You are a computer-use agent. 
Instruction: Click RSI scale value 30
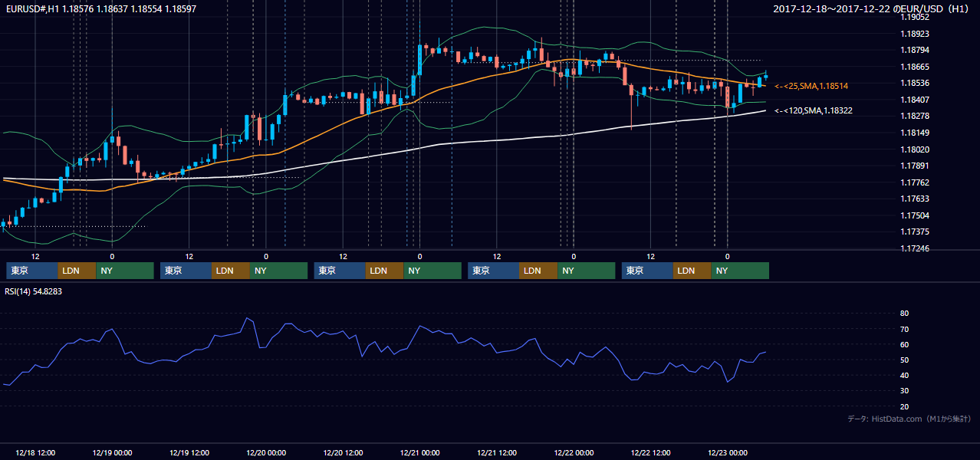click(904, 391)
